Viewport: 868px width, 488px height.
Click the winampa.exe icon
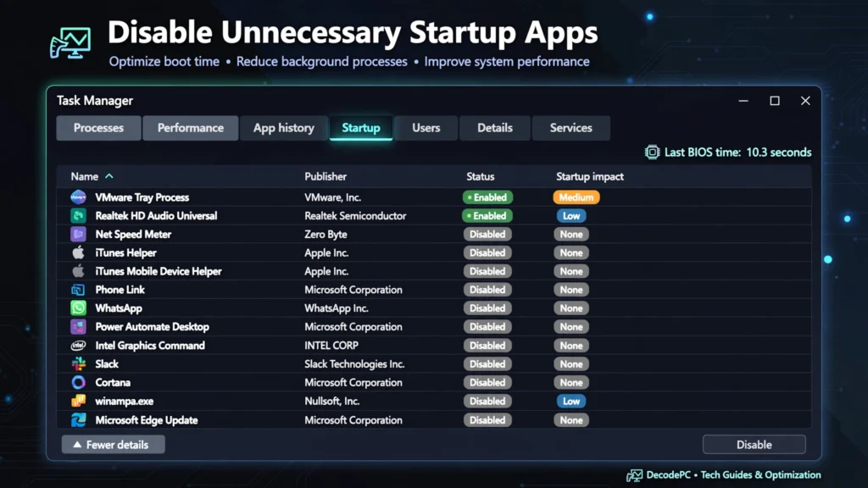[x=79, y=401]
